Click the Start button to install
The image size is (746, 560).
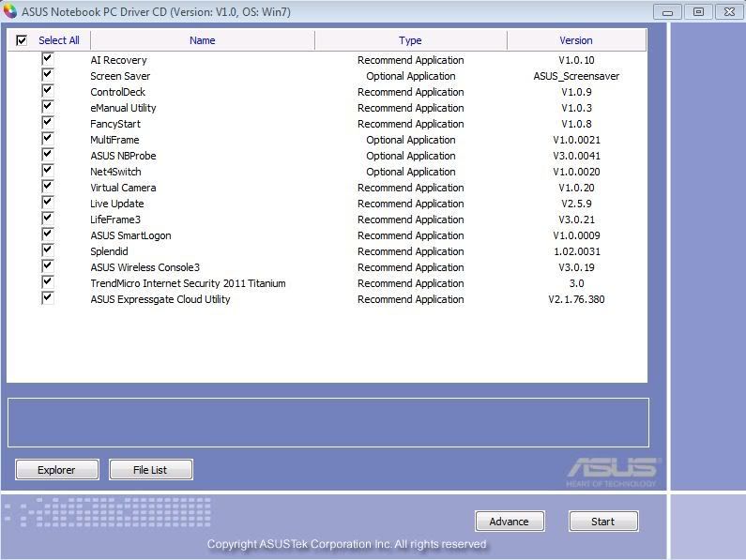(603, 522)
